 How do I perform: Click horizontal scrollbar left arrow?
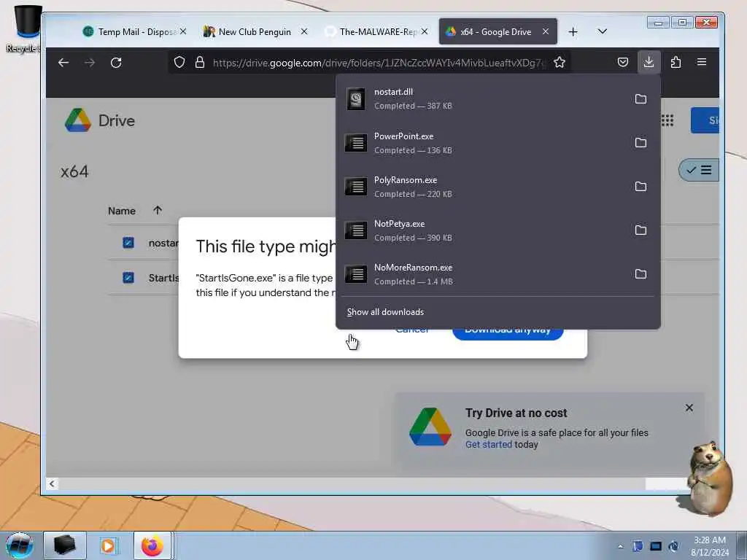point(52,484)
